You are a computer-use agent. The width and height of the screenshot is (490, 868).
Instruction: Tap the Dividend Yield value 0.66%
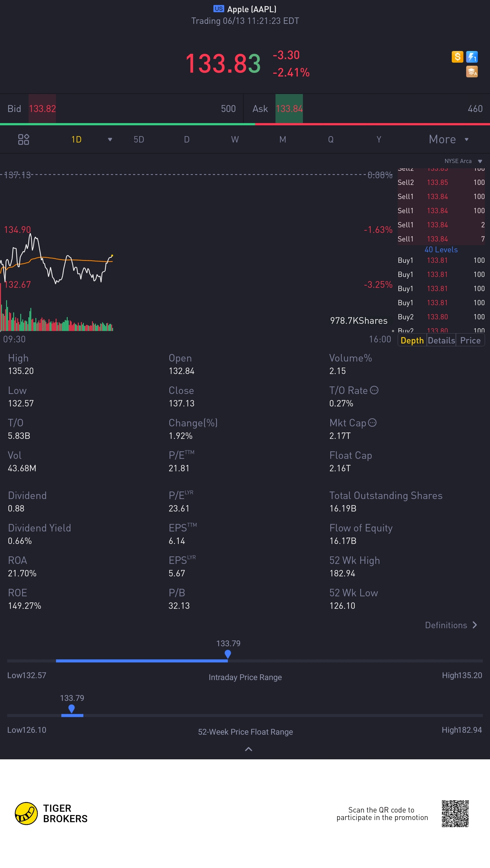coord(20,541)
